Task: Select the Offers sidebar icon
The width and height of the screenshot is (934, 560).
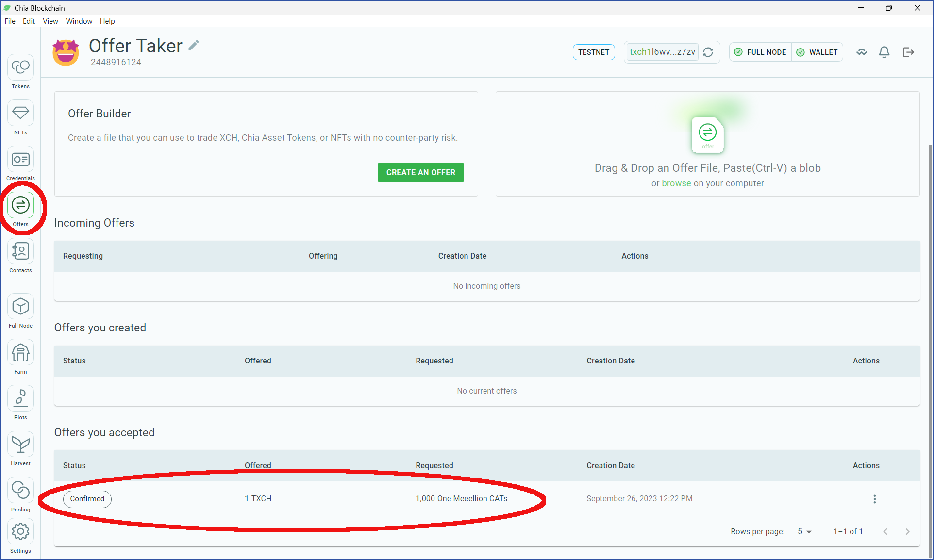Action: coord(20,205)
